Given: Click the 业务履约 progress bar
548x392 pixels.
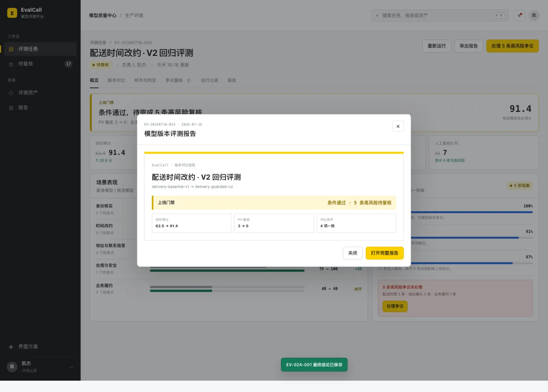Looking at the screenshot, I should (227, 289).
